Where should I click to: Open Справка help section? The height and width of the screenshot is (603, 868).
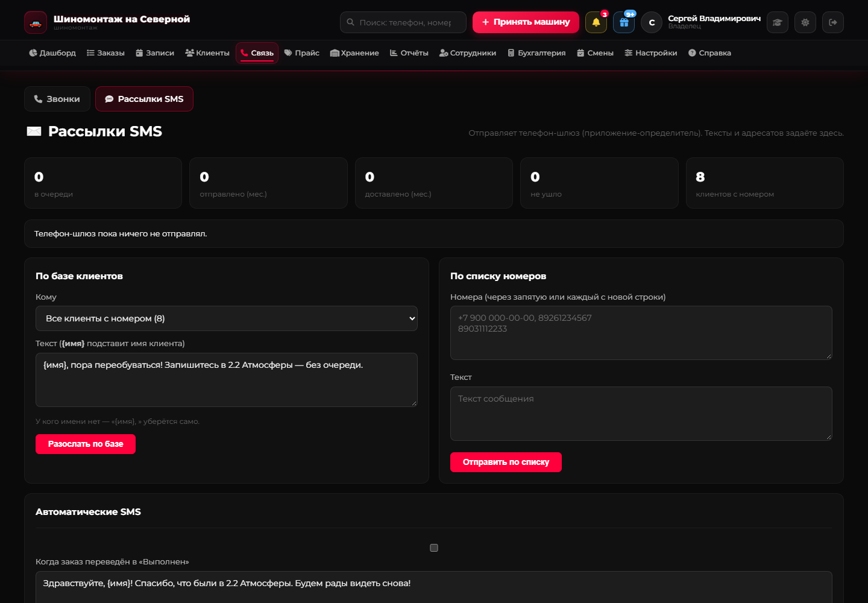(x=710, y=53)
